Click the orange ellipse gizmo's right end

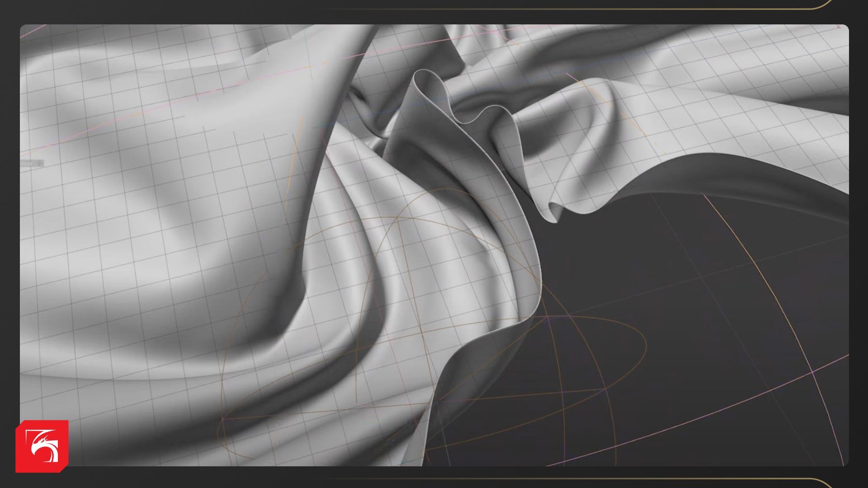pos(646,346)
